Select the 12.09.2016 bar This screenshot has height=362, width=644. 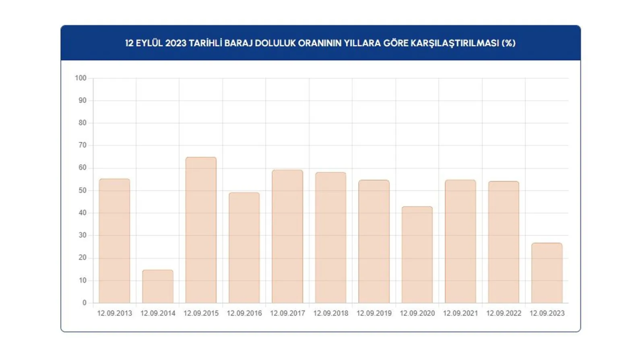[x=244, y=248]
